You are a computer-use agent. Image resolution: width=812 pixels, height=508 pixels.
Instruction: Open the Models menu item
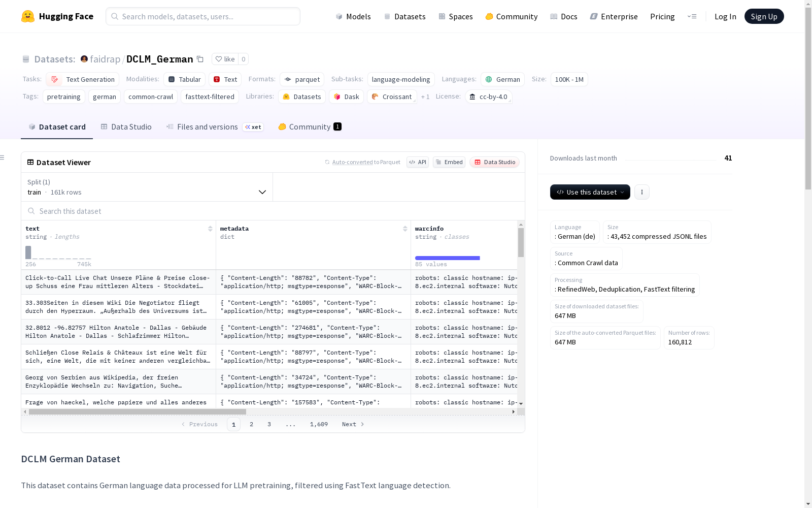(353, 16)
